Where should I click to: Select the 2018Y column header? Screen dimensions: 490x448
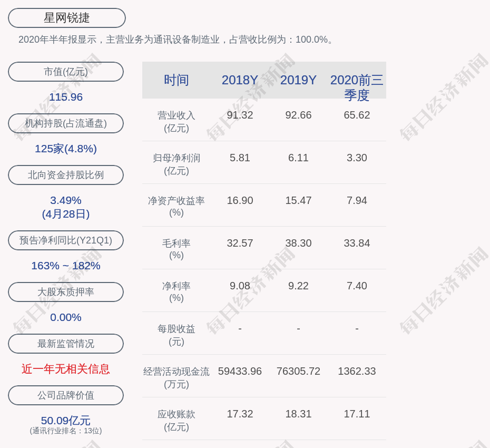click(x=240, y=80)
